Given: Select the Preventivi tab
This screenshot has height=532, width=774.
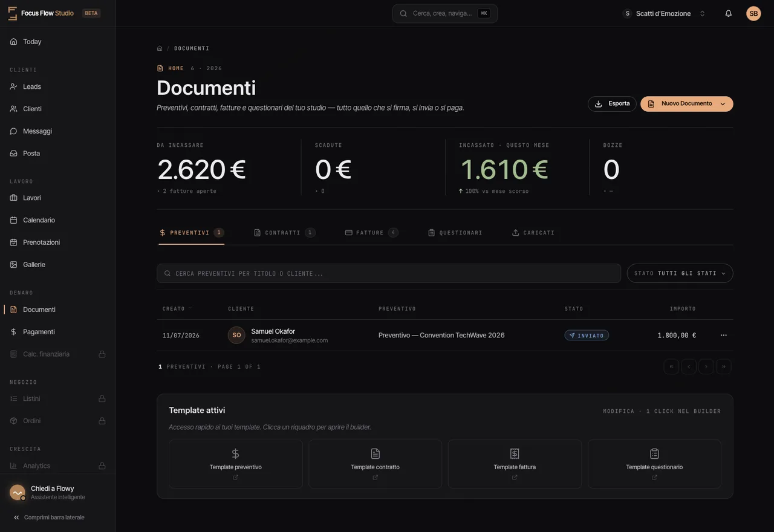Looking at the screenshot, I should [191, 233].
